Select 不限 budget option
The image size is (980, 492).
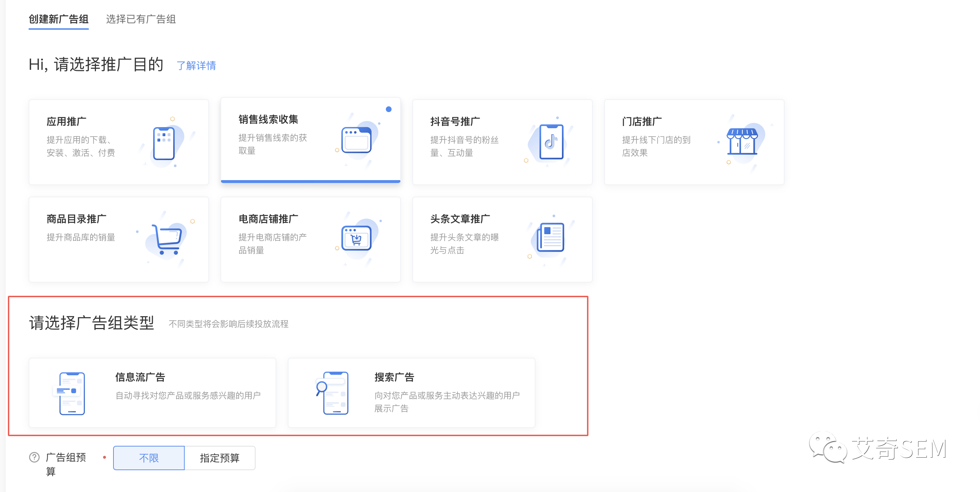pyautogui.click(x=149, y=458)
